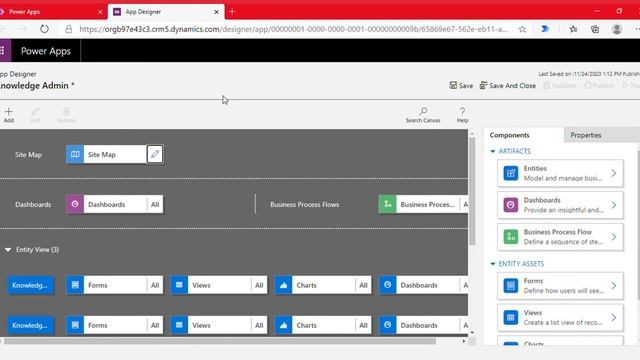Click the Publish button
640x360 pixels.
coord(599,85)
